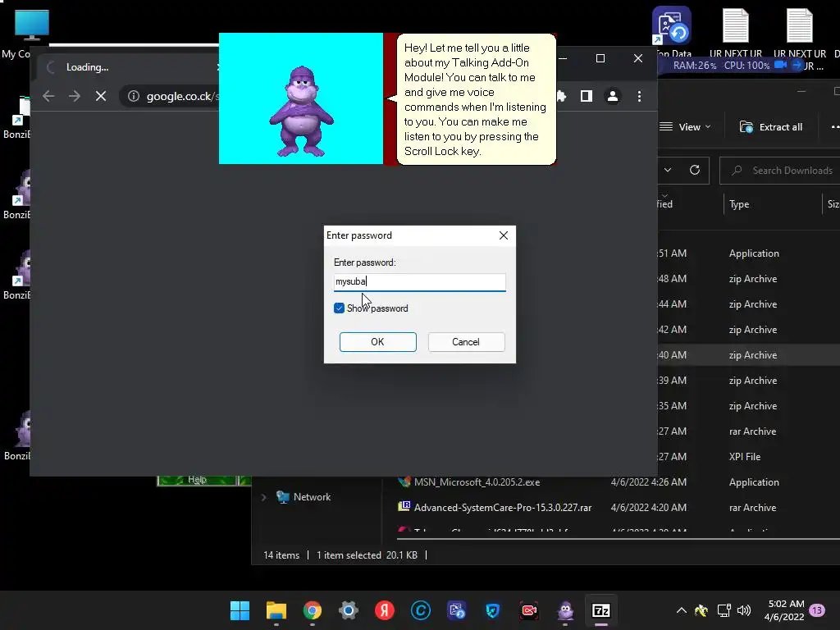This screenshot has height=630, width=840.
Task: Click the google.co.ck address bar
Action: tap(182, 96)
